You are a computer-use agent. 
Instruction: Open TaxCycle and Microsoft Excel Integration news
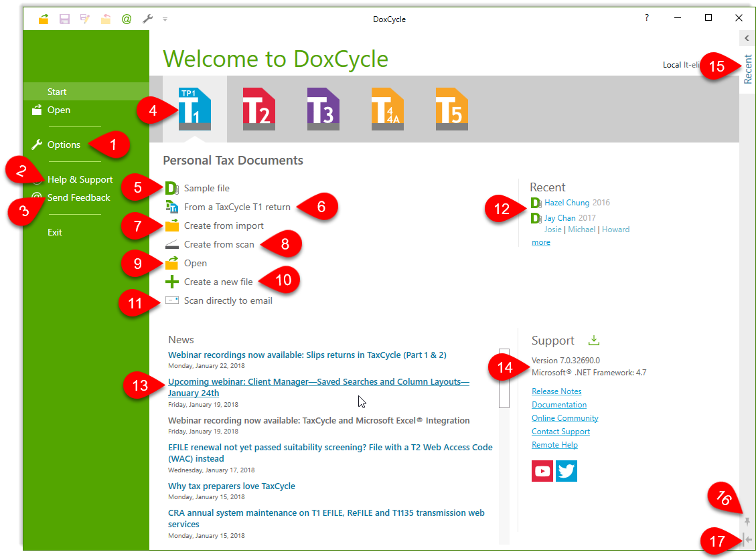[319, 421]
